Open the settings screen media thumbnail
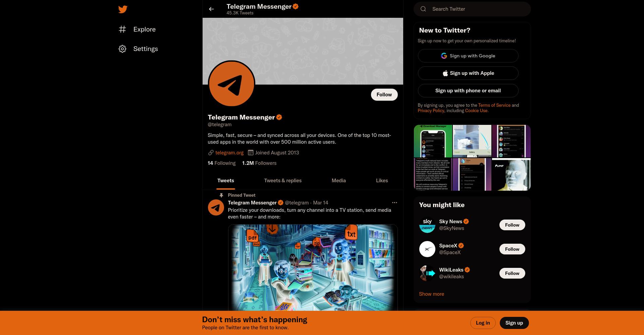The width and height of the screenshot is (644, 335). pyautogui.click(x=472, y=175)
